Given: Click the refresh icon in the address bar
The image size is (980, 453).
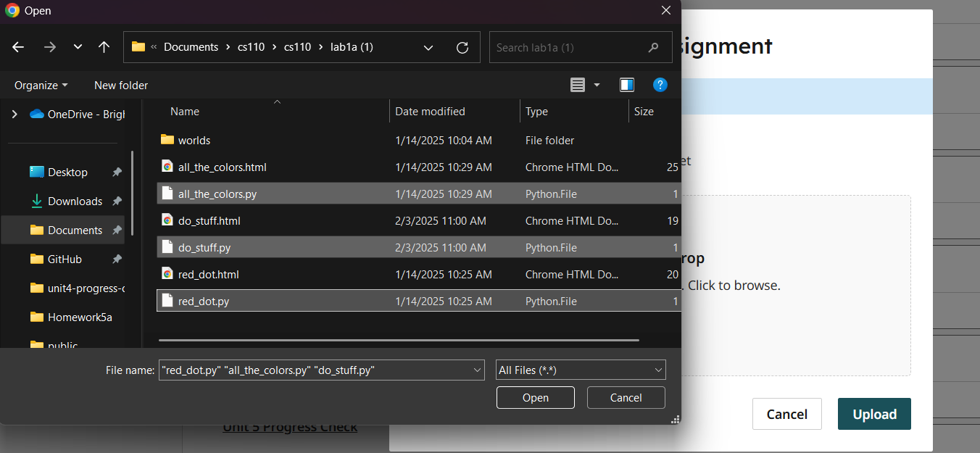Looking at the screenshot, I should tap(462, 46).
